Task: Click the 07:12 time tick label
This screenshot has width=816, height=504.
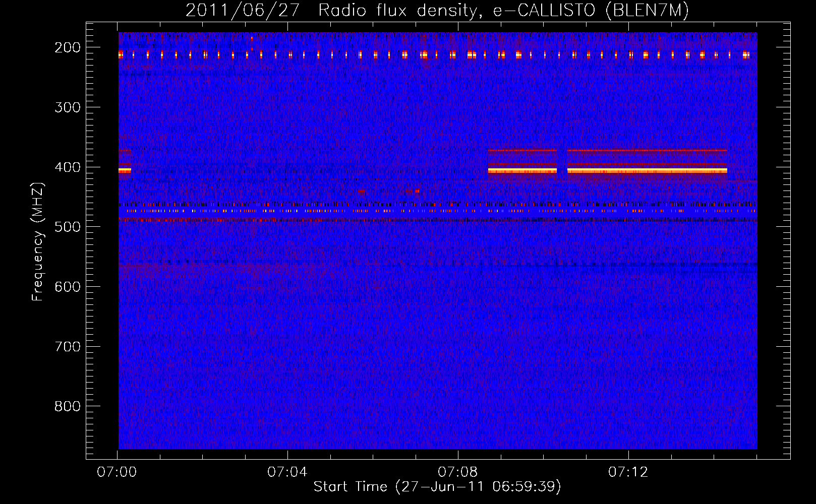Action: tap(628, 472)
